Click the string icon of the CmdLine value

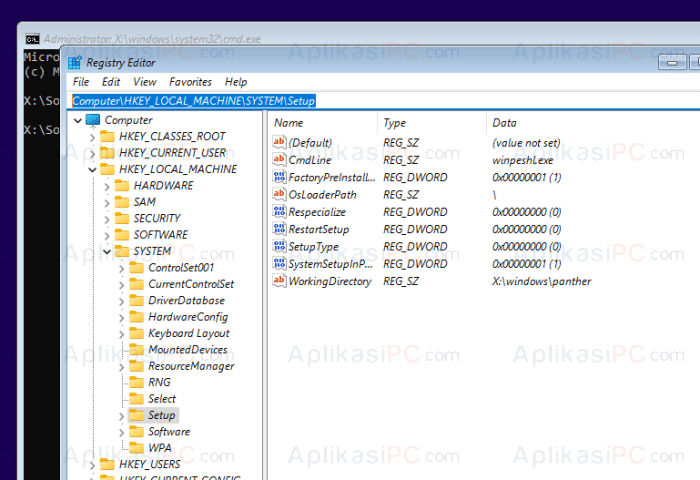[x=279, y=159]
